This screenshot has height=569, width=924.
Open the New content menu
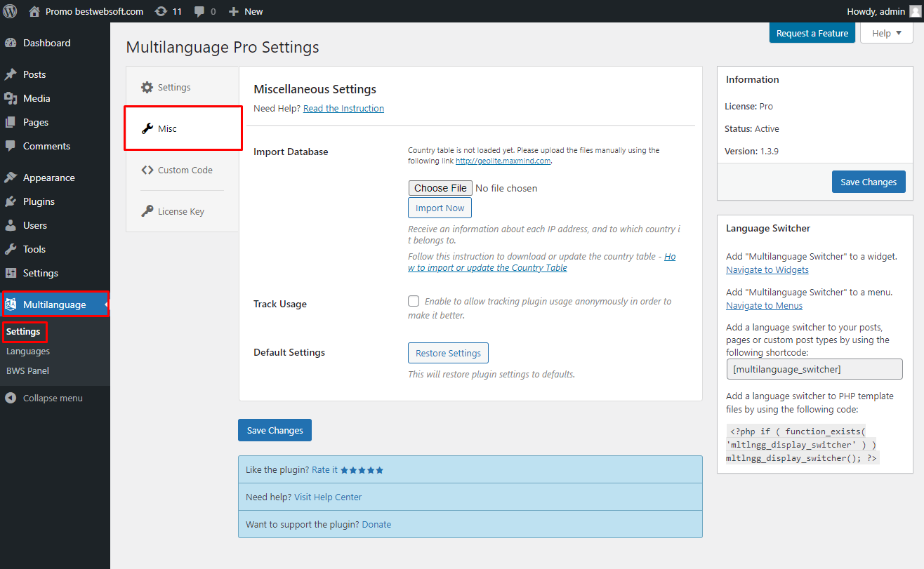[246, 11]
